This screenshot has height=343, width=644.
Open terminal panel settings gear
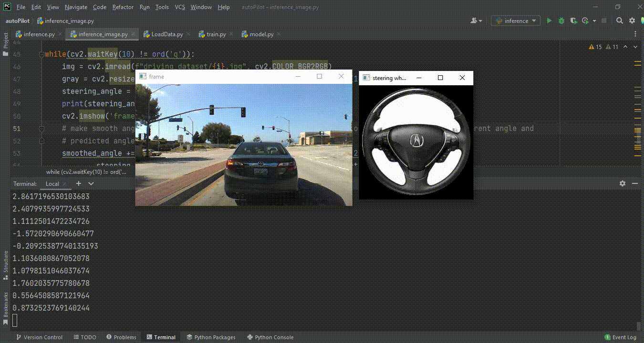622,183
